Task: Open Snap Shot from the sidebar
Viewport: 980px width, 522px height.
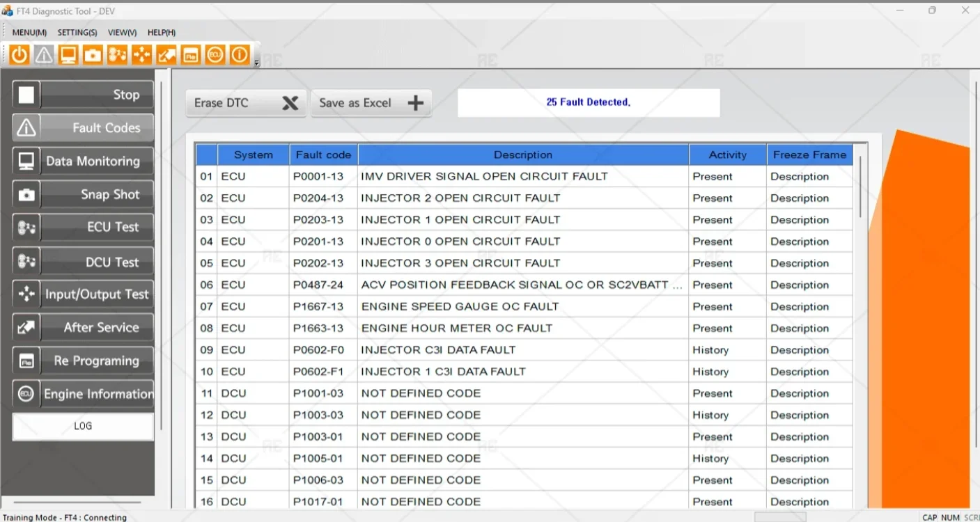Action: pyautogui.click(x=83, y=195)
